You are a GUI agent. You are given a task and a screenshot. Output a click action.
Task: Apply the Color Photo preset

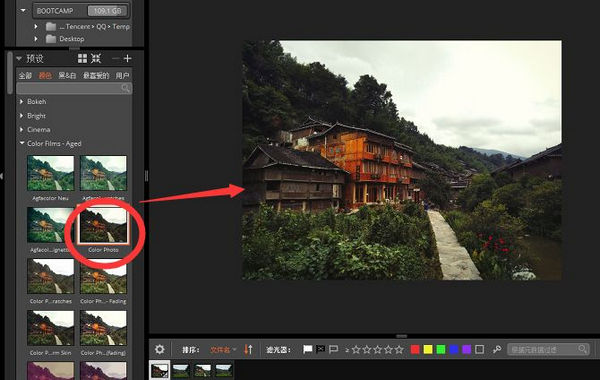click(x=103, y=225)
